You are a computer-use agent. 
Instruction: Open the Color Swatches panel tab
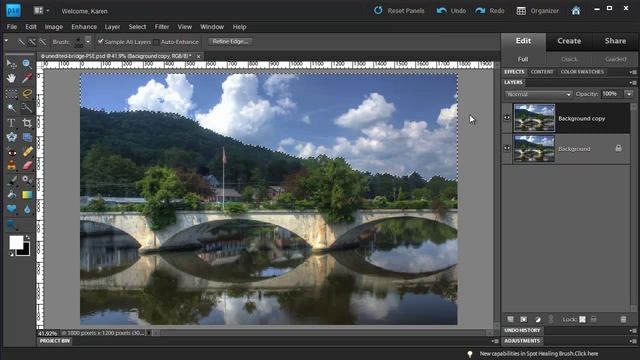[x=582, y=72]
